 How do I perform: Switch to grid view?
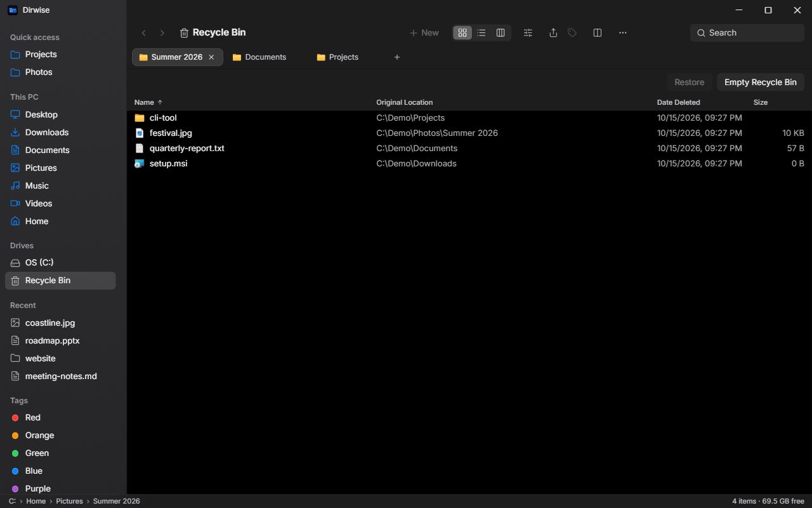tap(462, 33)
